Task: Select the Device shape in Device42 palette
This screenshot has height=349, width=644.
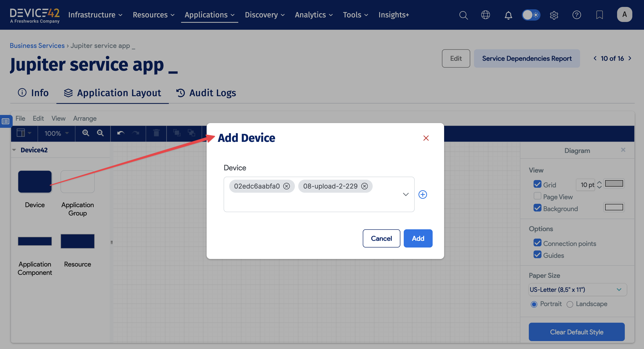Action: point(35,181)
